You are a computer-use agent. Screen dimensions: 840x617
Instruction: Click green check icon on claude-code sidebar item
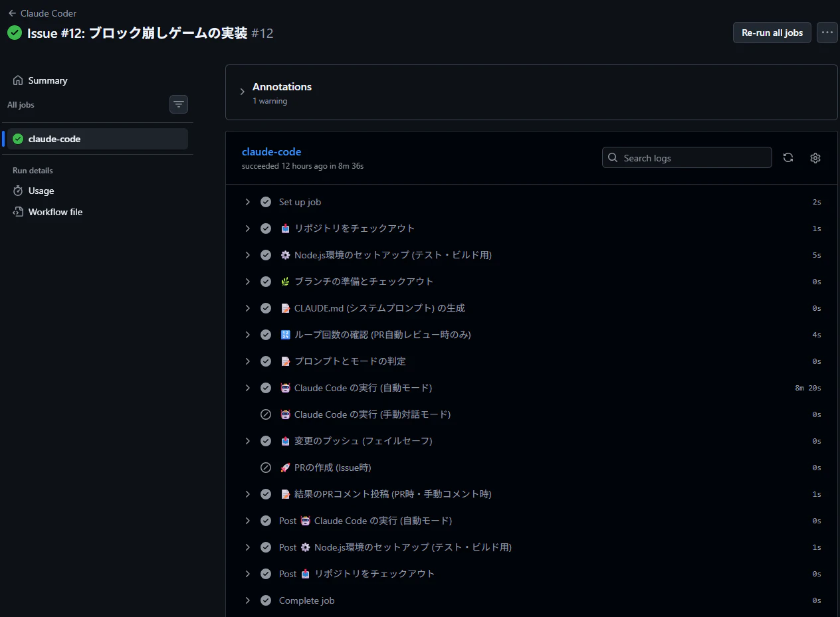[18, 139]
